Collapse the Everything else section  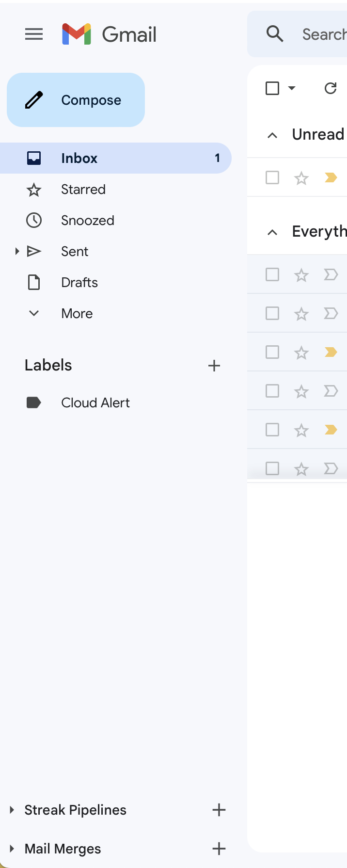(x=273, y=232)
